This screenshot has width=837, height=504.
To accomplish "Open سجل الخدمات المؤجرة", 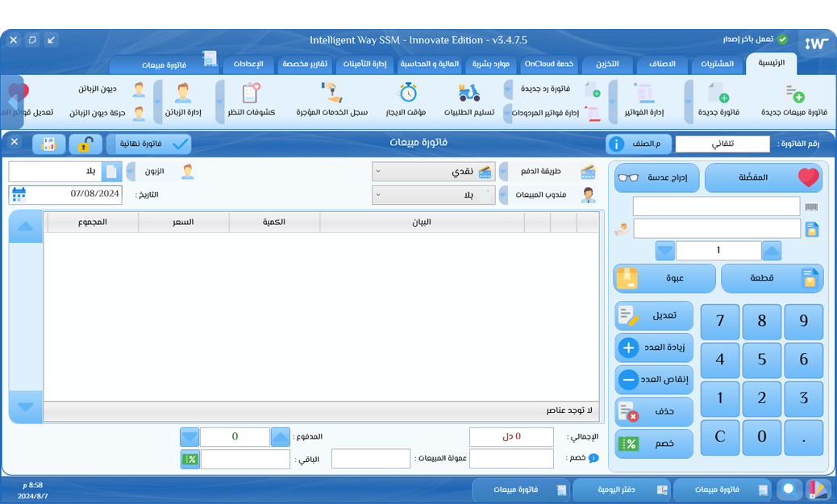I will point(332,101).
